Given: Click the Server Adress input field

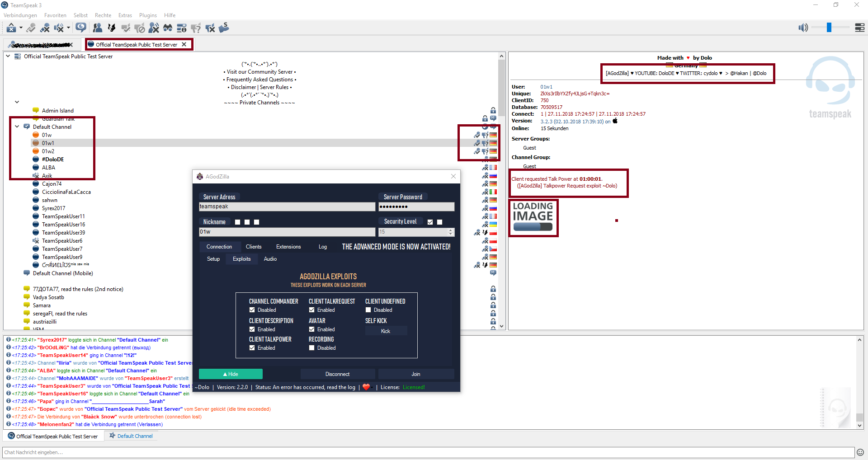Looking at the screenshot, I should (287, 207).
